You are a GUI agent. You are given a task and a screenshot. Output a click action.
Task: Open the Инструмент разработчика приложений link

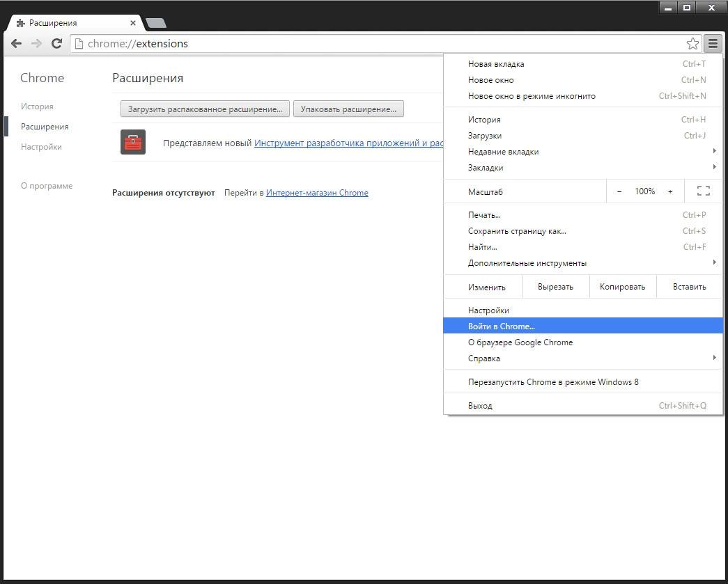tap(349, 143)
